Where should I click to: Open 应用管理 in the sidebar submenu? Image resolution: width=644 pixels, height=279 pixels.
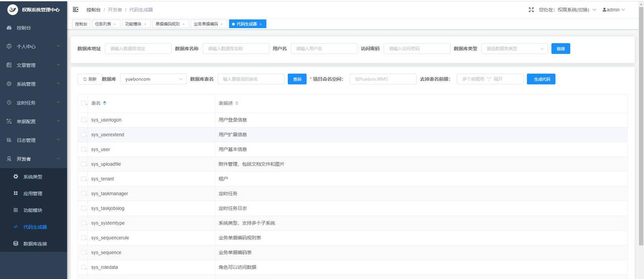(33, 194)
